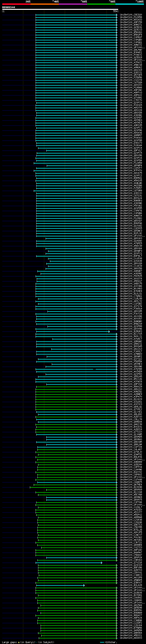The width and height of the screenshot is (146, 644).
Task: Click the green ~80% identity legend segment
Action: coord(101,4)
